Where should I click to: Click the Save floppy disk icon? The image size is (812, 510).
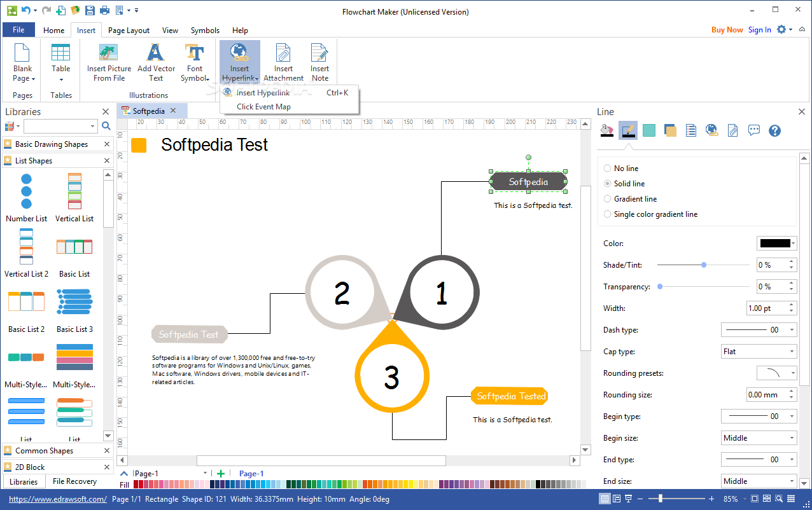(x=90, y=10)
